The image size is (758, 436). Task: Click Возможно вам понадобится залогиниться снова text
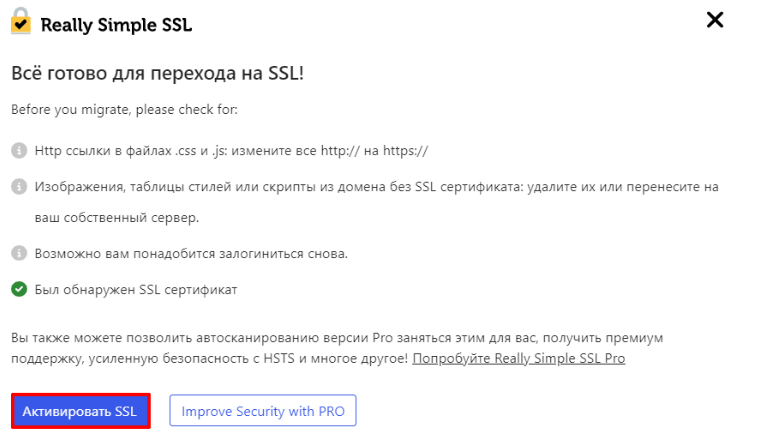coord(190,253)
